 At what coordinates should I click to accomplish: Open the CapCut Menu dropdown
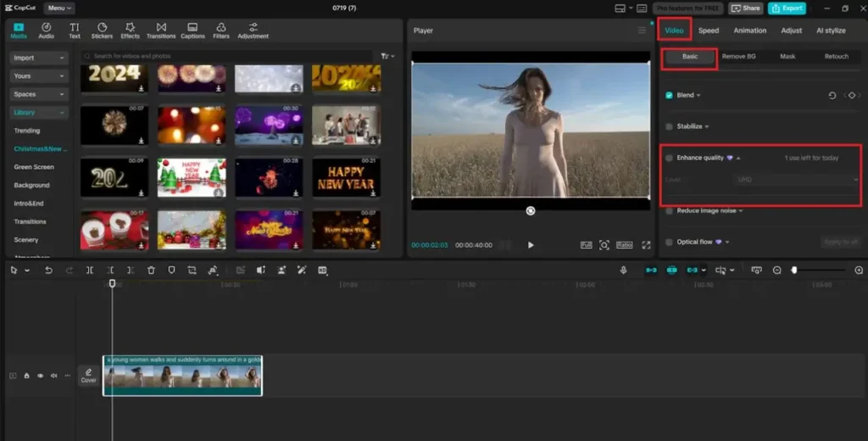pyautogui.click(x=59, y=8)
